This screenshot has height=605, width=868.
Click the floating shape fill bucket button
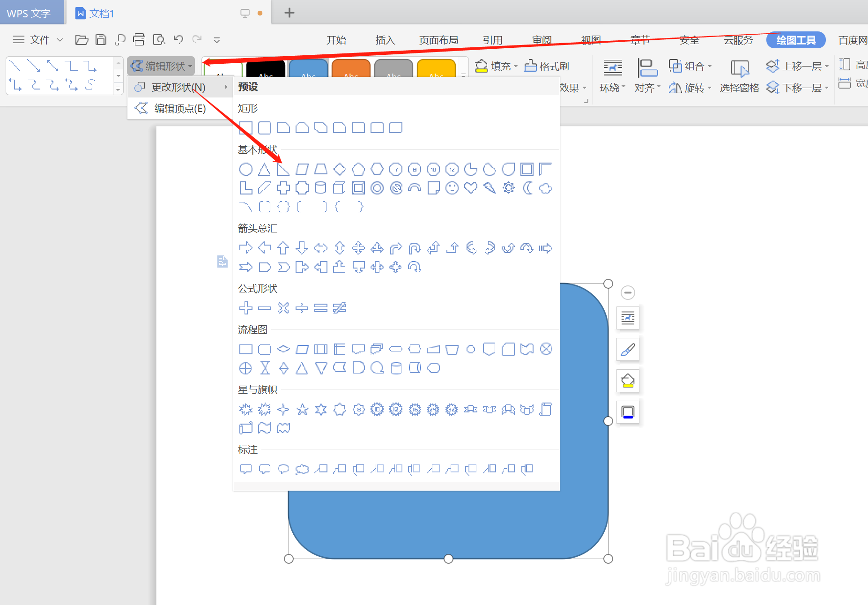pos(628,381)
